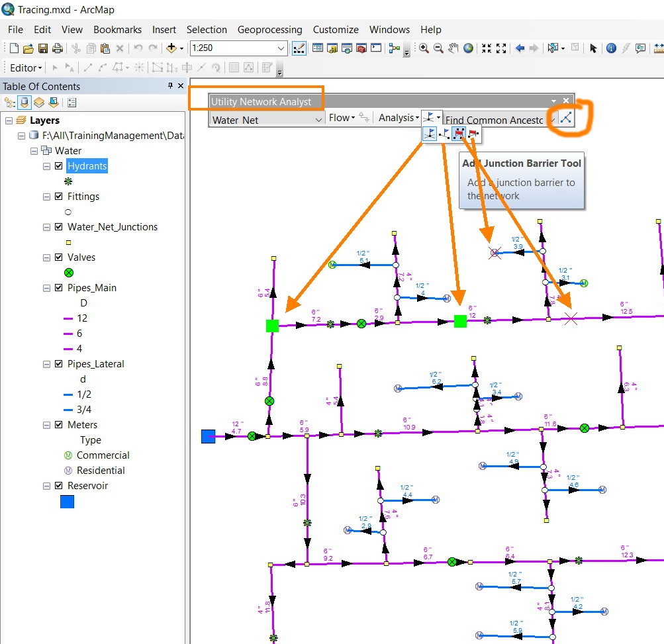The image size is (664, 644).
Task: Open the map scale 1:250 dropdown
Action: [281, 48]
